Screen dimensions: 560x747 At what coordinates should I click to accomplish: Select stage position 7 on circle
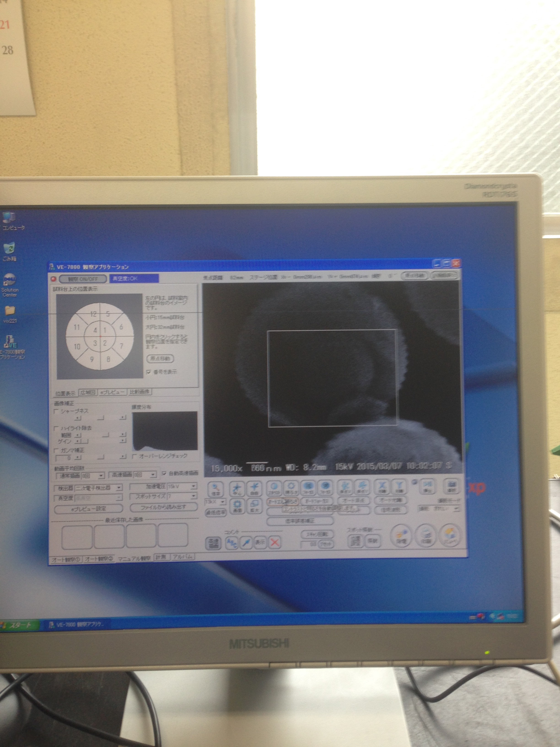pos(121,346)
